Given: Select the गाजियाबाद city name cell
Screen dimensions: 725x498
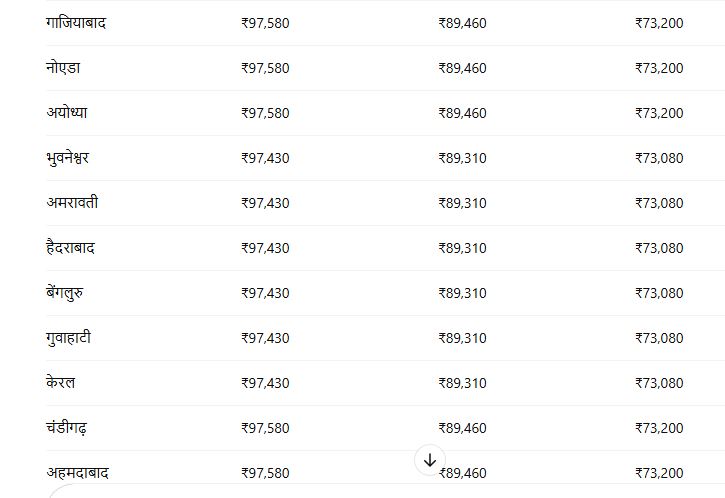Looking at the screenshot, I should [76, 23].
